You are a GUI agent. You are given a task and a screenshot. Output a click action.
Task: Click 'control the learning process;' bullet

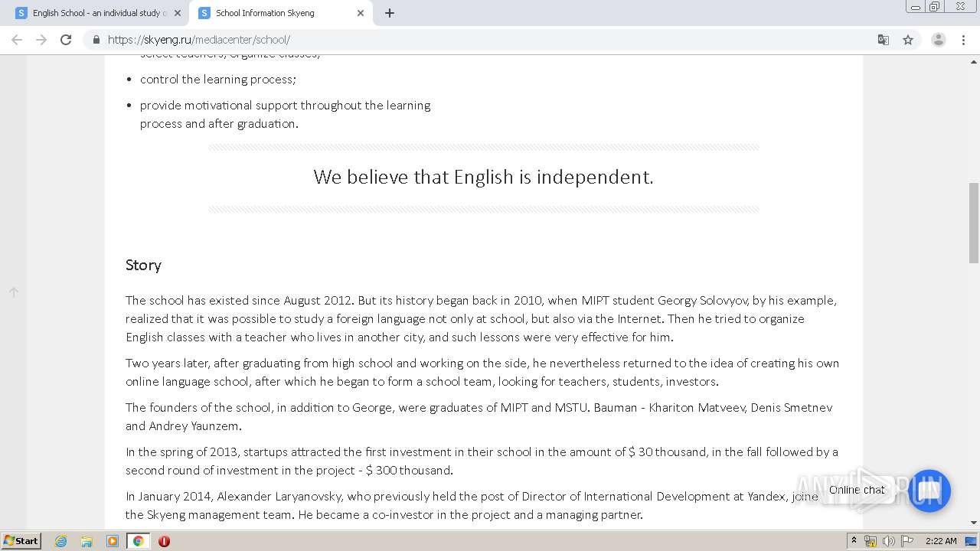pos(218,79)
